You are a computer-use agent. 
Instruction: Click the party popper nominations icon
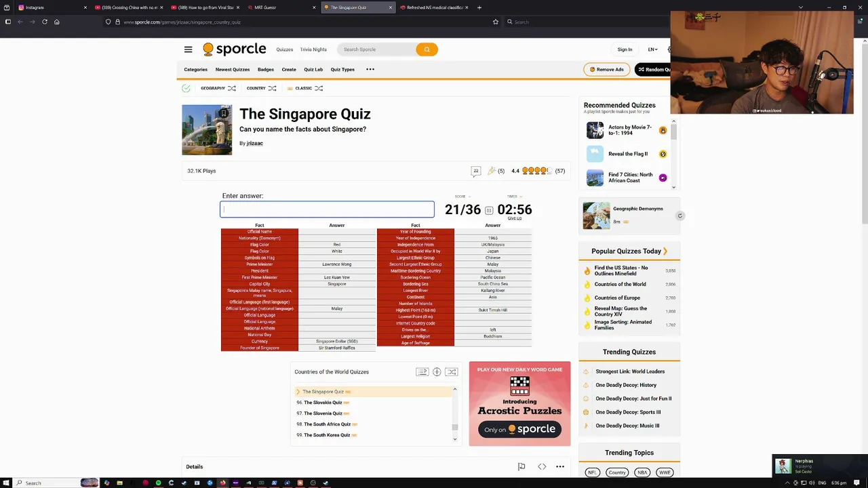click(492, 171)
